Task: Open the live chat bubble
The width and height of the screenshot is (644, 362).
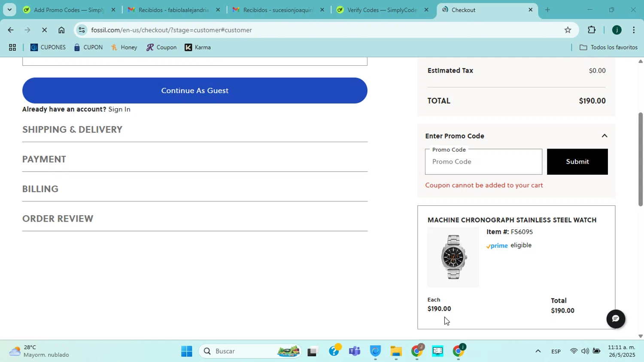Action: coord(616,319)
